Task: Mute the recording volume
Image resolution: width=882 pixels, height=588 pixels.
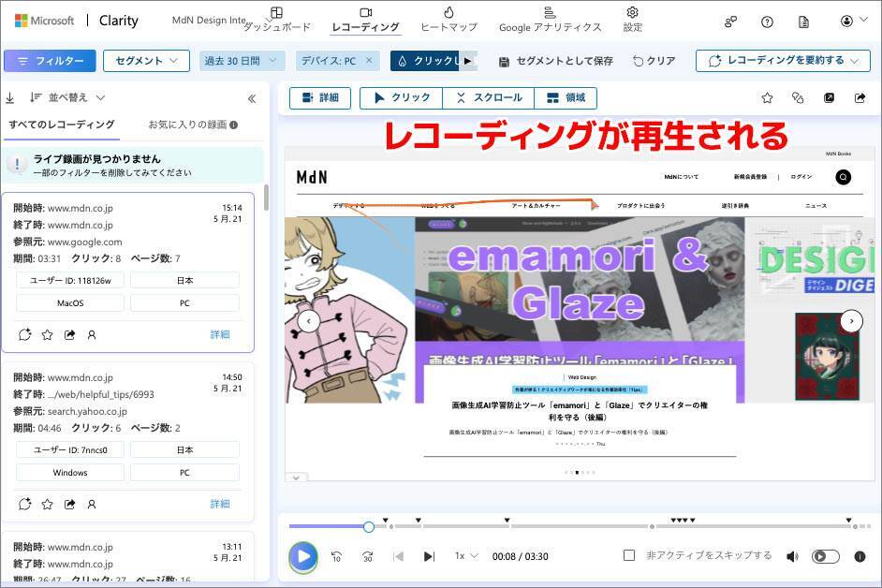Action: point(792,556)
